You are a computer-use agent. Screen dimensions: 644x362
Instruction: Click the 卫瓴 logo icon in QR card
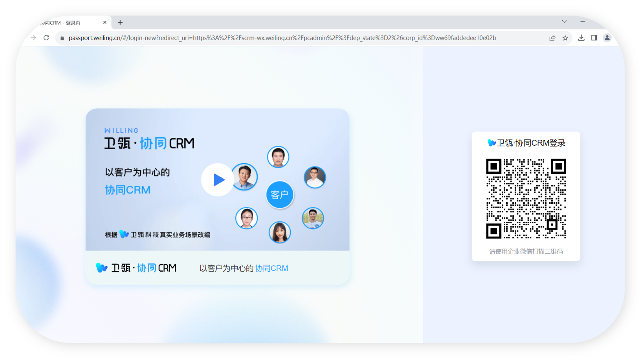(x=492, y=143)
